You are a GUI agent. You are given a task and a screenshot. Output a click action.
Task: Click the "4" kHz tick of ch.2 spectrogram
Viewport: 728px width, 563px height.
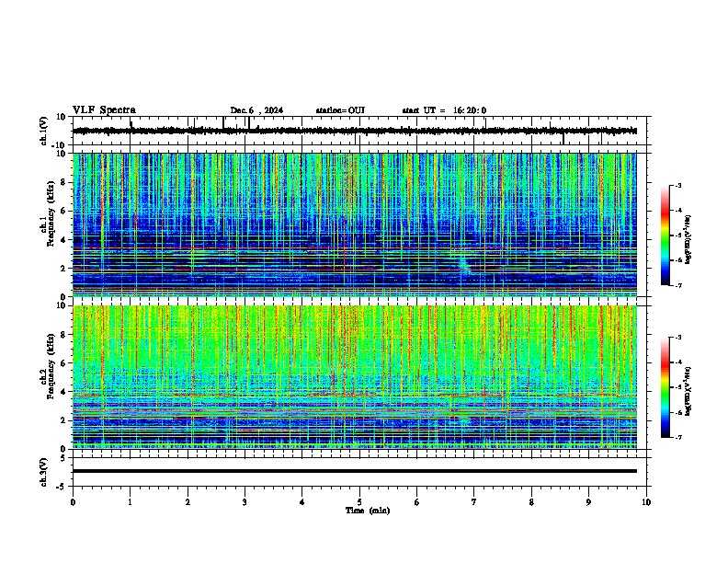click(63, 392)
